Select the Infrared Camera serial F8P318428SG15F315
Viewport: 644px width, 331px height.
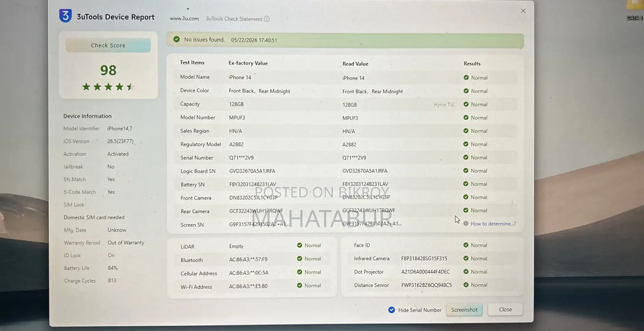point(424,259)
